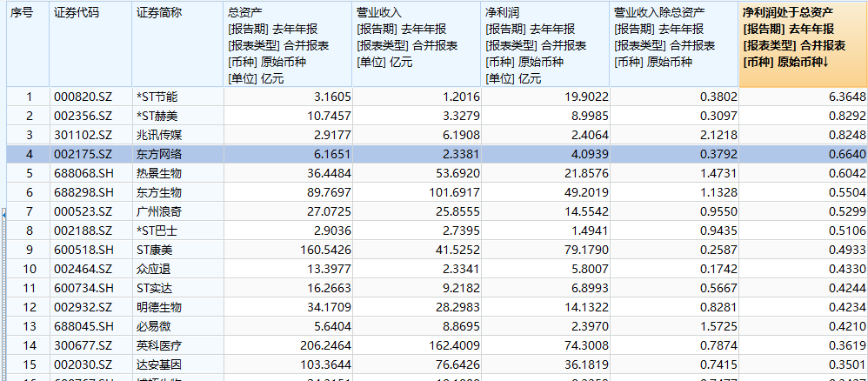Viewport: 868px width, 381px height.
Task: Select stock name *ST巴士
Action: [x=157, y=231]
